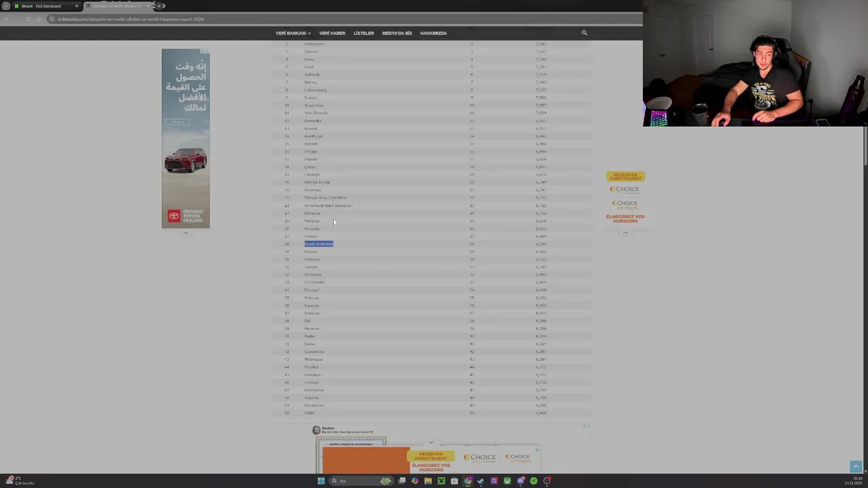Click the Guatemala country name
The height and width of the screenshot is (488, 868).
coord(314,351)
